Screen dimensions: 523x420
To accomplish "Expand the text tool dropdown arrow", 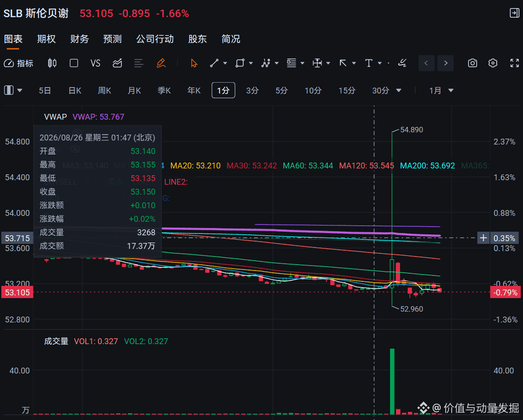I will click(x=380, y=63).
